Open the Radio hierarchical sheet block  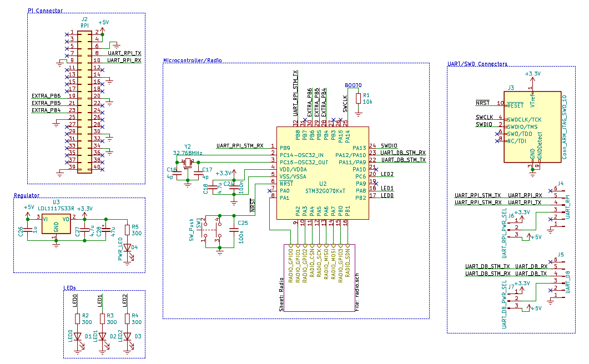(x=319, y=277)
